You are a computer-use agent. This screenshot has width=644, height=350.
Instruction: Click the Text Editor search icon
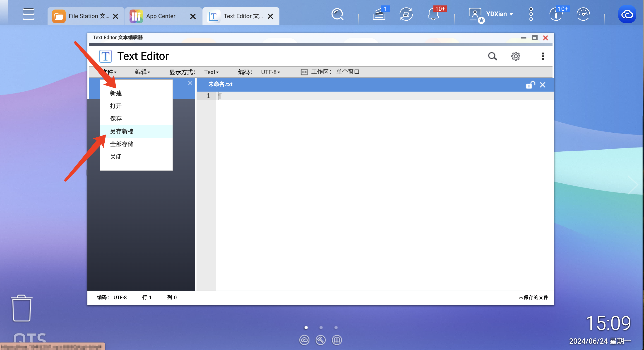pos(493,56)
